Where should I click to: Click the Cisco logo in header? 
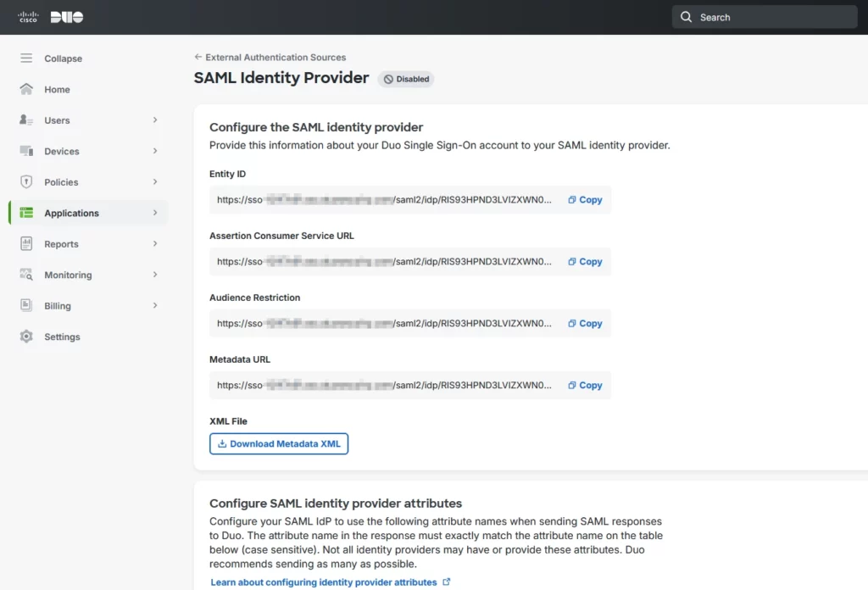(28, 17)
